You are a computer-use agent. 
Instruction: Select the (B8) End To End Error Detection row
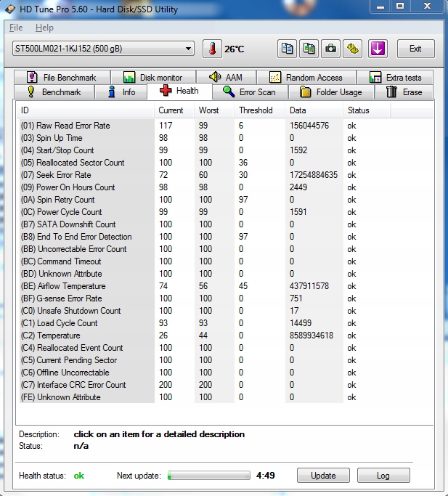coord(205,237)
